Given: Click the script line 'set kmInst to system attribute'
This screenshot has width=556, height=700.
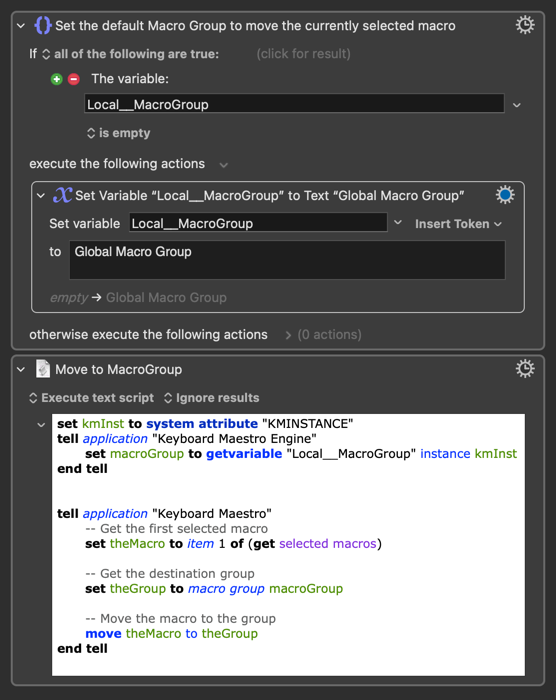Looking at the screenshot, I should coord(205,423).
